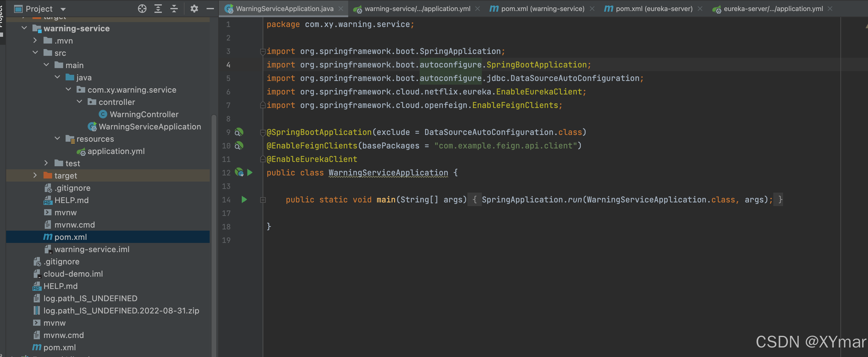Image resolution: width=868 pixels, height=357 pixels.
Task: Click the run gutter icon on line 12
Action: click(250, 173)
